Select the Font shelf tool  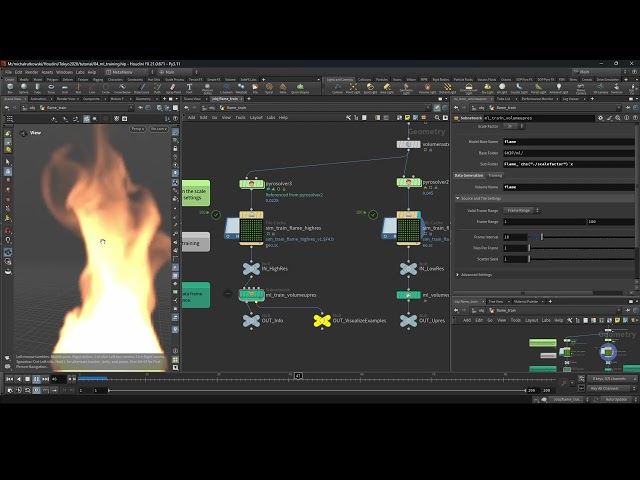click(189, 88)
